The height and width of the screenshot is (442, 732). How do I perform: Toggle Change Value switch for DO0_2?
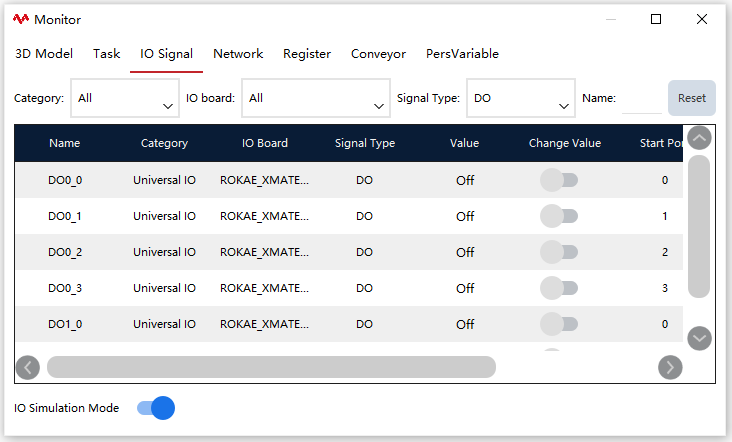point(559,252)
